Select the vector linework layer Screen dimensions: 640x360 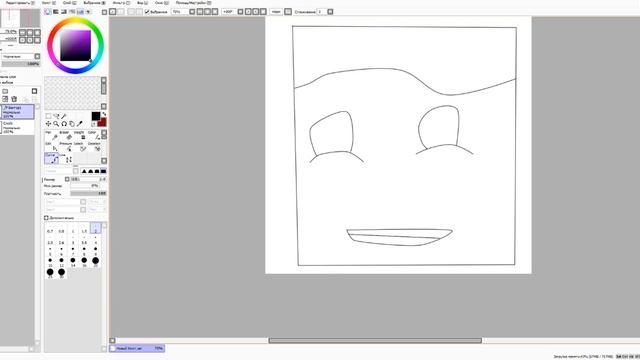tap(18, 112)
